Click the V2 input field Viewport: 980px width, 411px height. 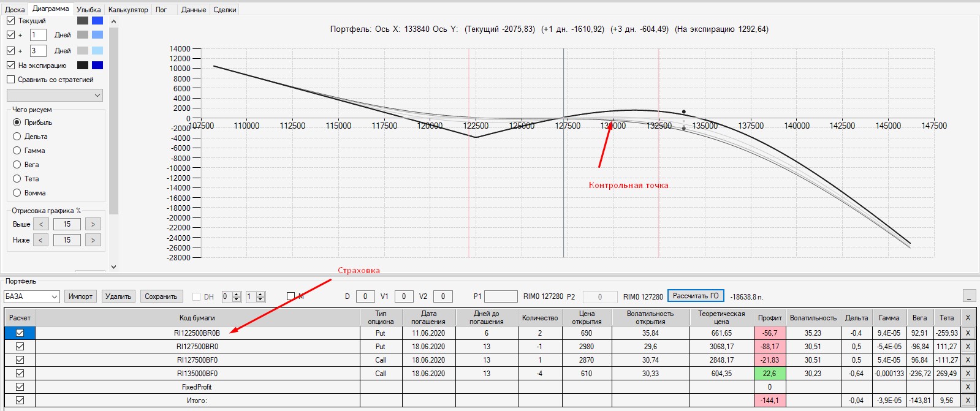click(x=443, y=296)
